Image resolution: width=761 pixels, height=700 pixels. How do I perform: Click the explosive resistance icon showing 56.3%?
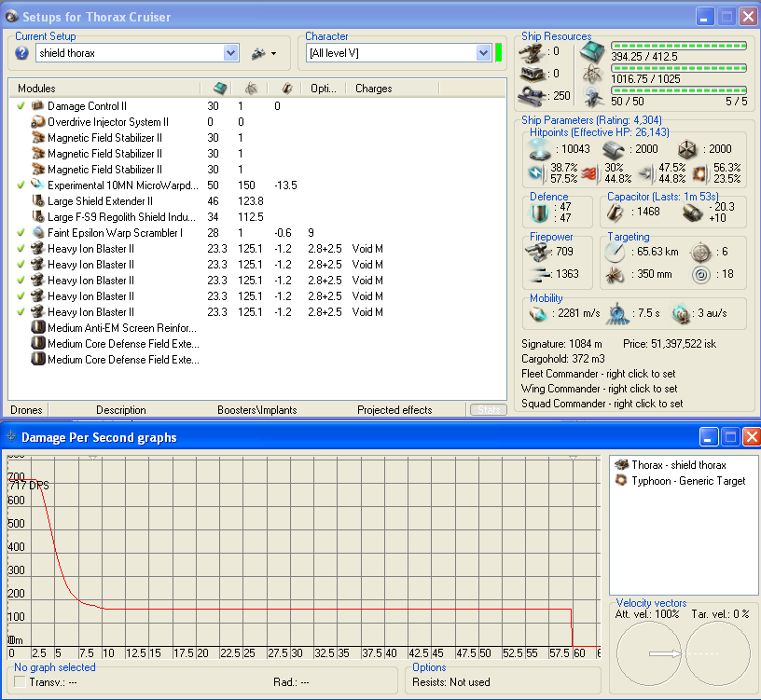click(699, 173)
